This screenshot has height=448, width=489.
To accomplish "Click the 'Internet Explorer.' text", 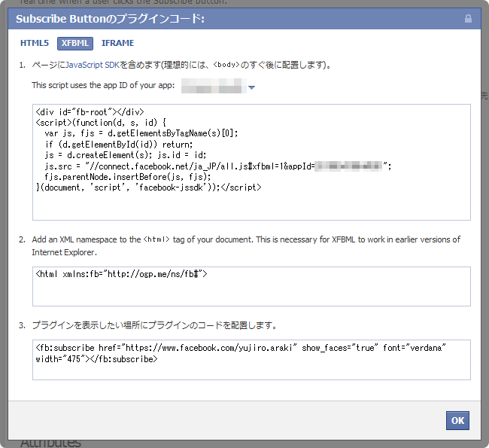I will [x=64, y=252].
